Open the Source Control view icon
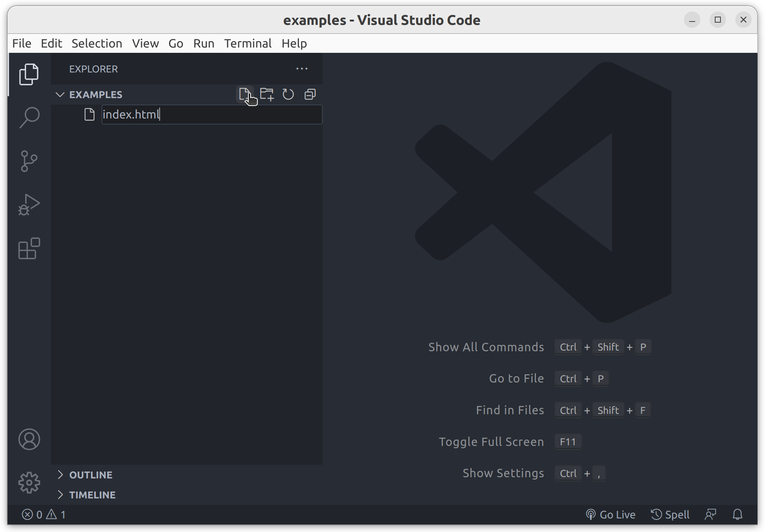This screenshot has width=765, height=532. 29,161
